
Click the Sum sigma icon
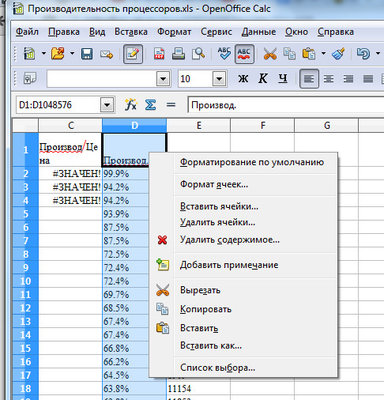[x=150, y=105]
